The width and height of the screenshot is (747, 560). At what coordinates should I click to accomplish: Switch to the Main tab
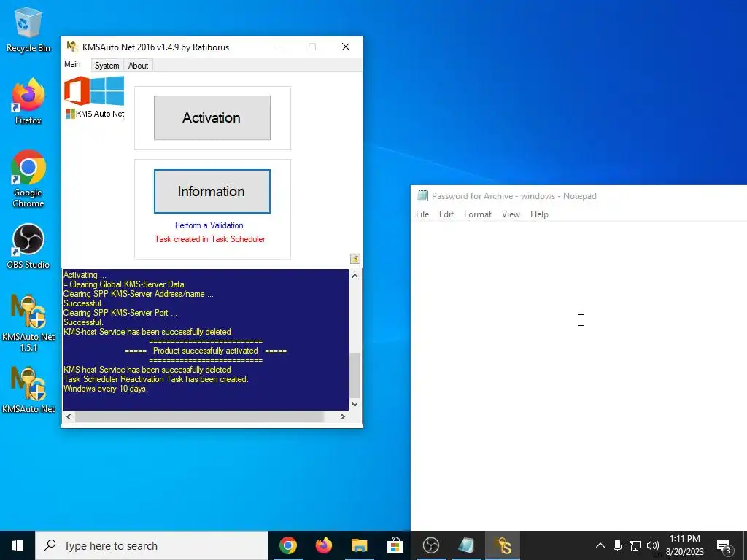(72, 64)
